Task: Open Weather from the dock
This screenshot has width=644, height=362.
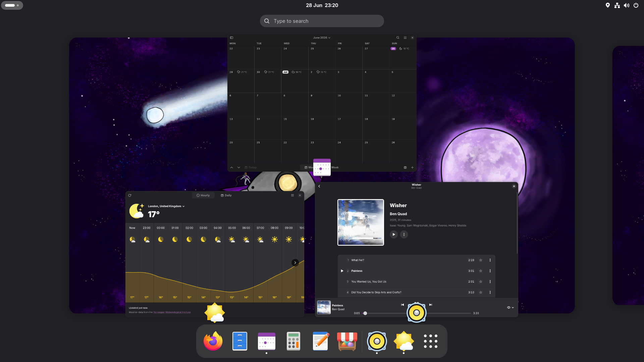Action: coord(404,341)
